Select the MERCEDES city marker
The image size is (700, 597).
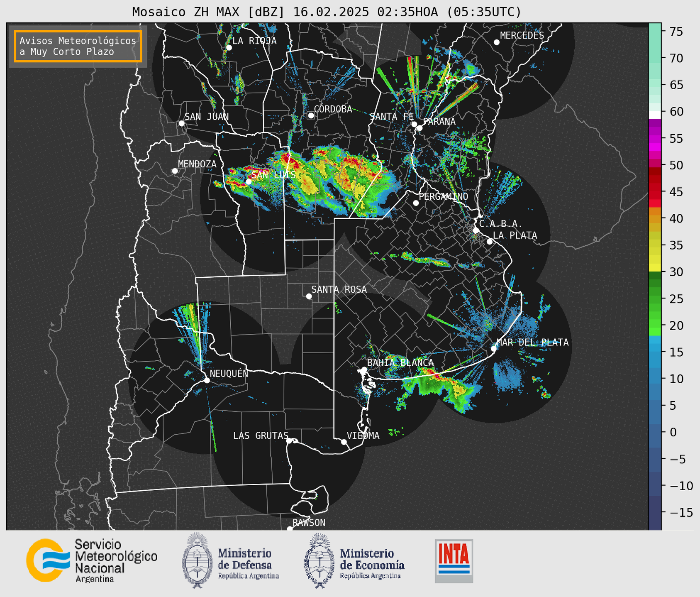[497, 42]
